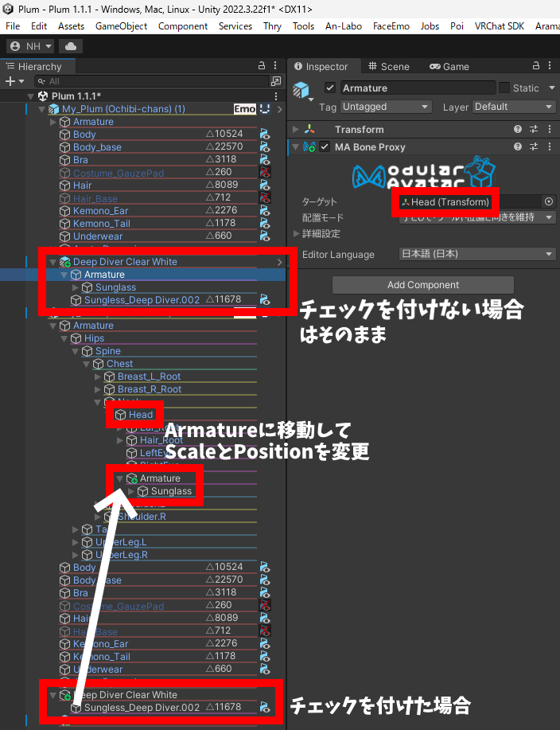This screenshot has height=730, width=560.
Task: Click cube icon beside Chest object
Action: pos(98,364)
